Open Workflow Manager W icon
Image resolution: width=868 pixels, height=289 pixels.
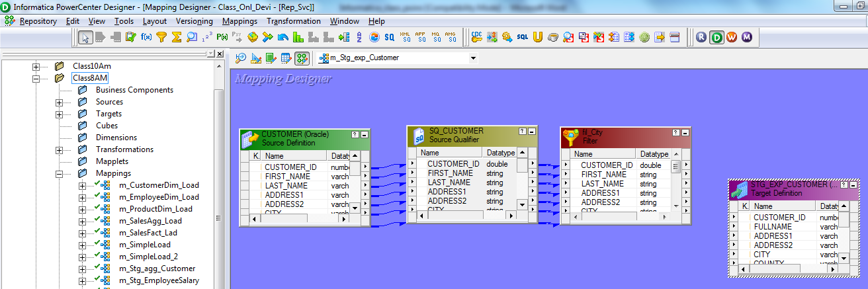pos(732,37)
